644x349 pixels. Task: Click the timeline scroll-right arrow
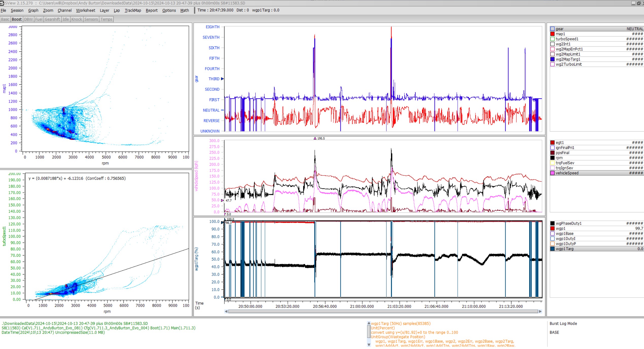point(540,311)
